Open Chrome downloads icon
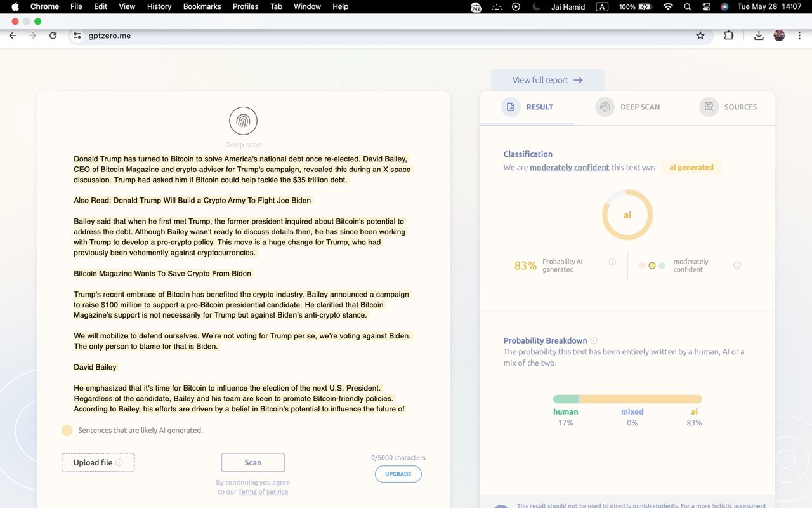This screenshot has height=508, width=812. [759, 36]
